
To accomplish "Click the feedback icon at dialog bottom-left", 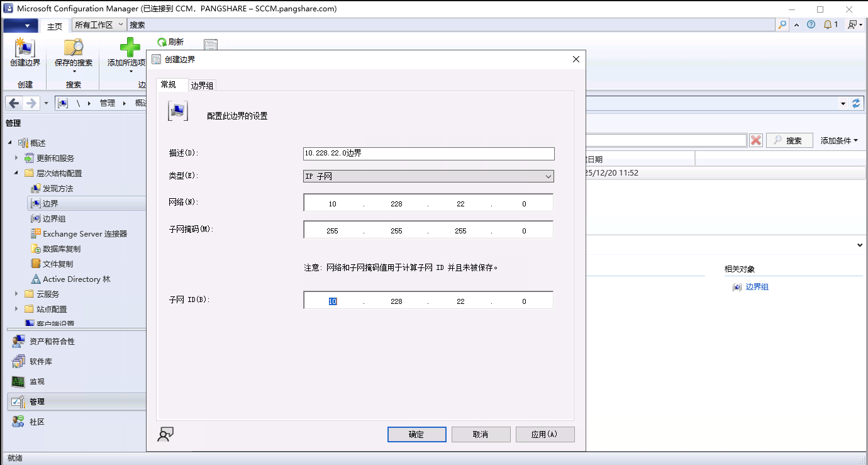I will pyautogui.click(x=165, y=434).
